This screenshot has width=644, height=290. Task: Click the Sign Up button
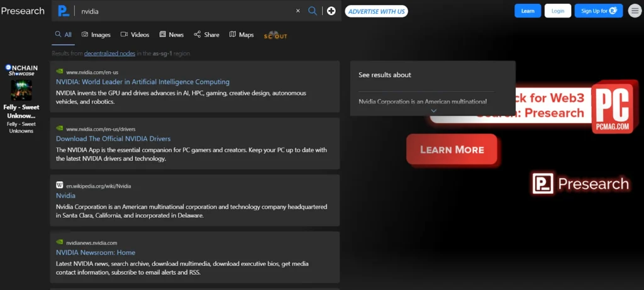tap(598, 11)
